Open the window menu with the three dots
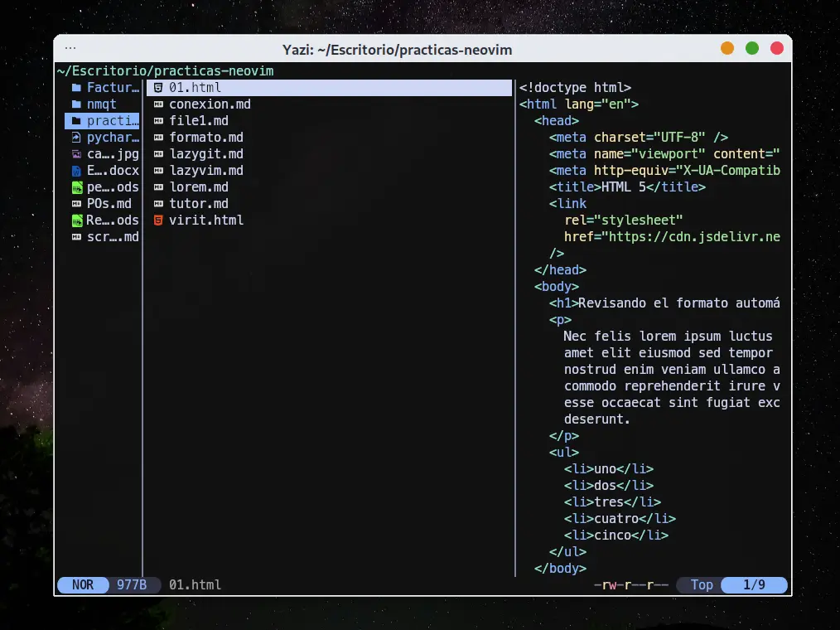Image resolution: width=840 pixels, height=630 pixels. (x=70, y=49)
